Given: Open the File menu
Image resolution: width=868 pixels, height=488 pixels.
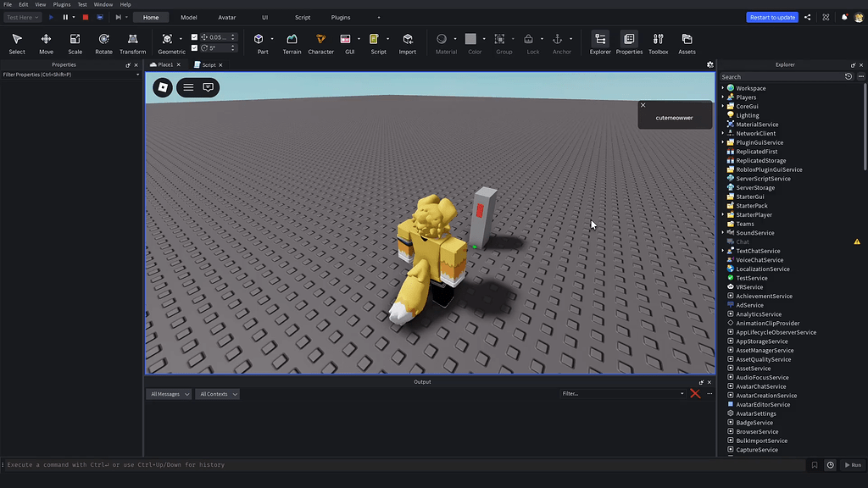Looking at the screenshot, I should pyautogui.click(x=8, y=4).
